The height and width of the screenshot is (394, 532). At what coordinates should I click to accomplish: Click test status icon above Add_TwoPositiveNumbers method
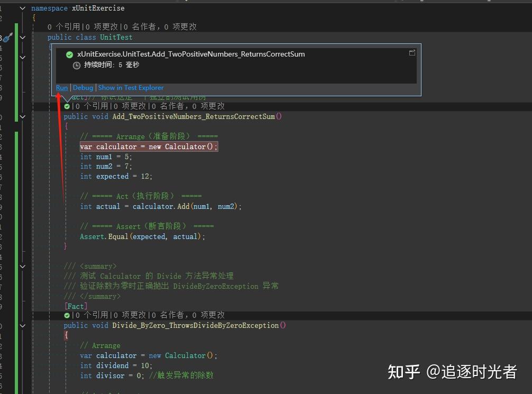[66, 106]
